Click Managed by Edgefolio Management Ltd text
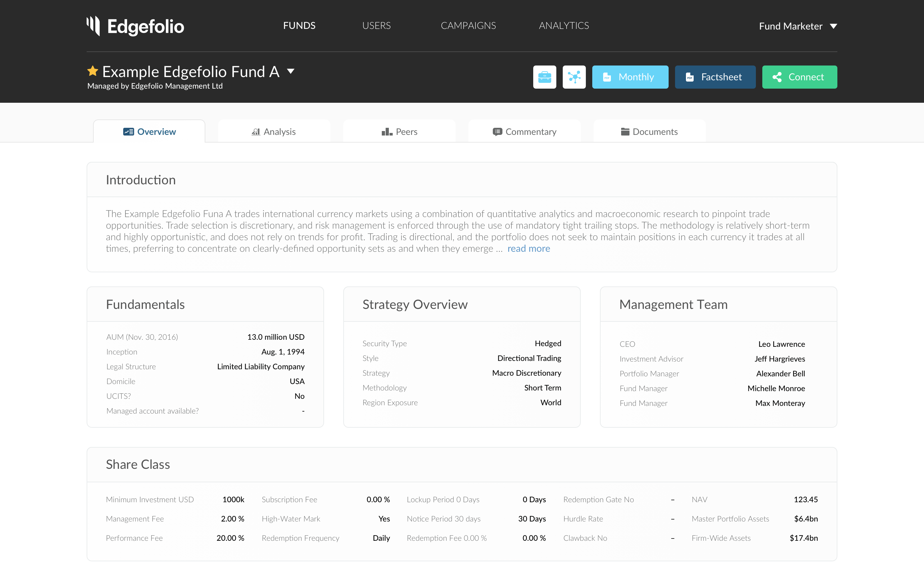Screen dimensions: 924x578 click(155, 86)
